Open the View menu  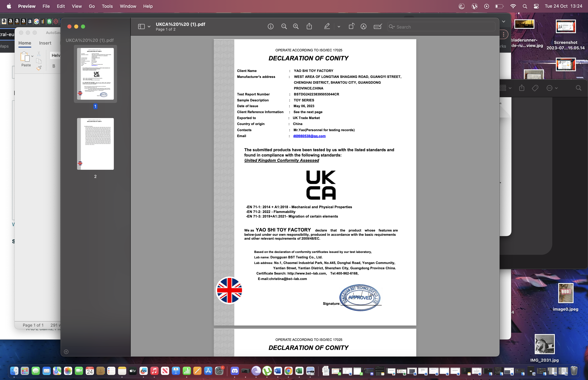[77, 6]
